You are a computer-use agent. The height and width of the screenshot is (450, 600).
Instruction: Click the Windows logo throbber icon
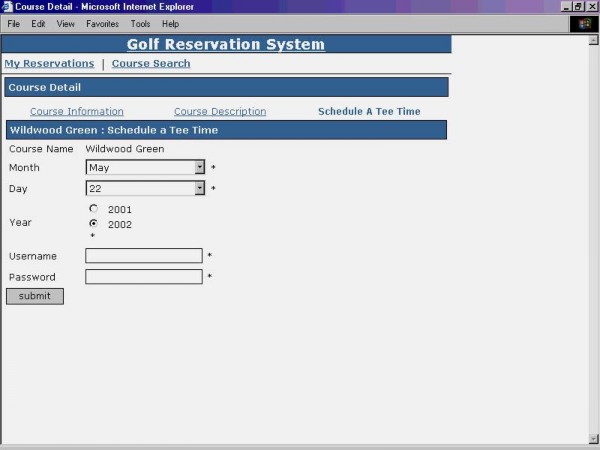coord(585,24)
